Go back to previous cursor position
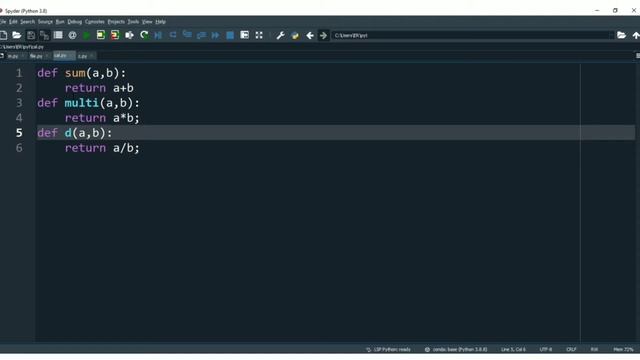This screenshot has width=640, height=360. pos(310,36)
